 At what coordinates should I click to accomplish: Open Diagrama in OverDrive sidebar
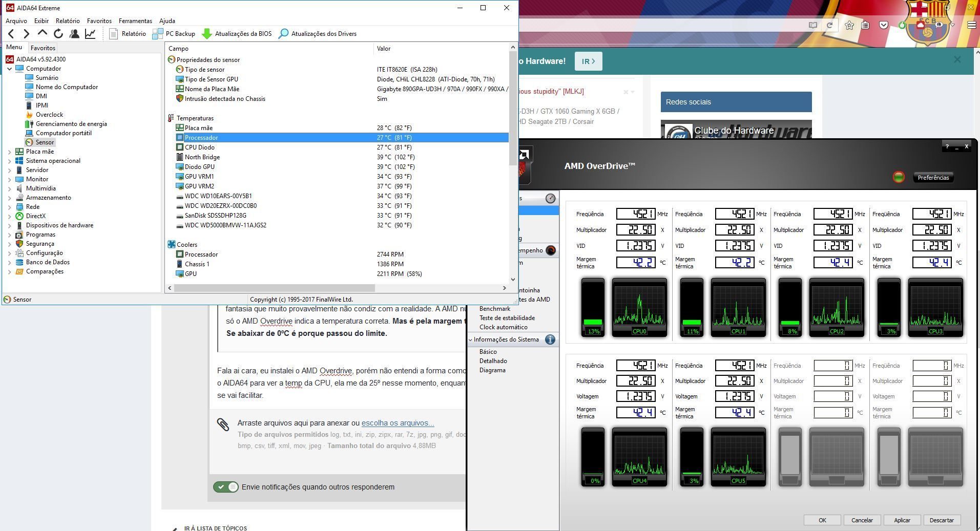pos(492,370)
